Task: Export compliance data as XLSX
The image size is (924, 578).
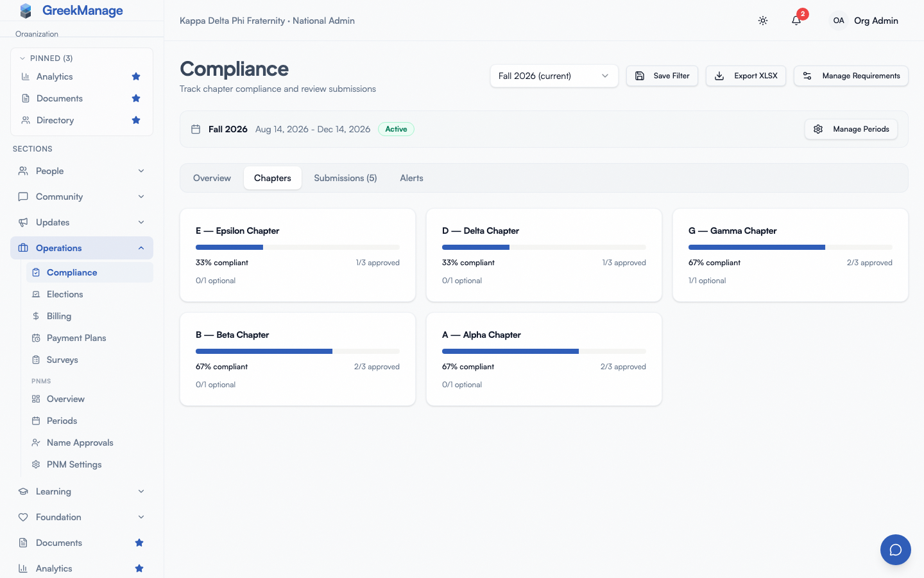Action: pos(746,76)
